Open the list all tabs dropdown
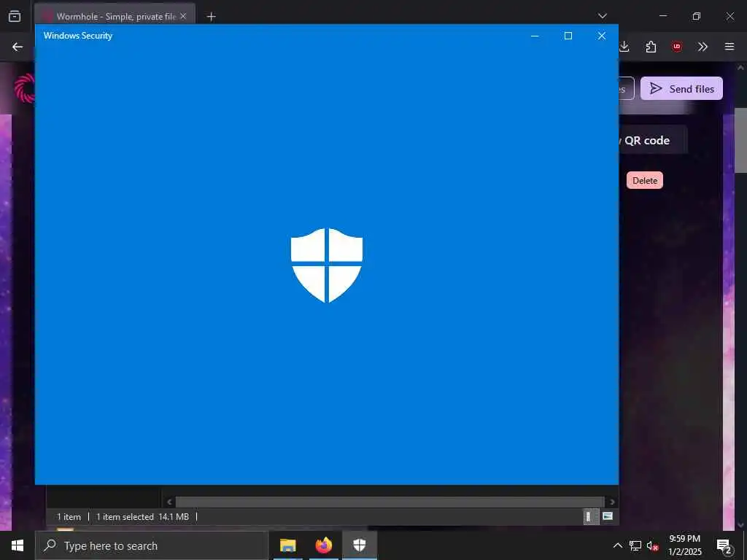 pyautogui.click(x=602, y=16)
